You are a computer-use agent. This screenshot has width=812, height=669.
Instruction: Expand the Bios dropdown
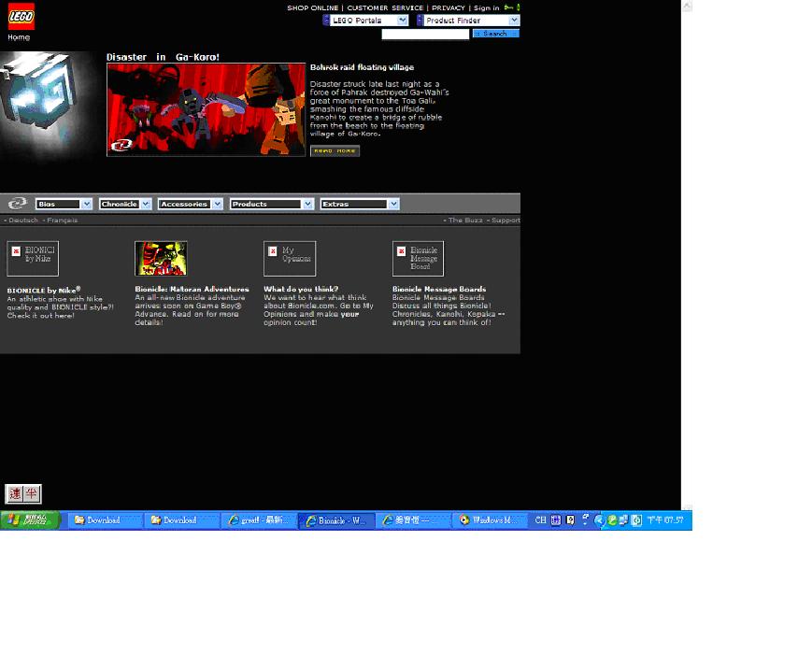[x=64, y=204]
